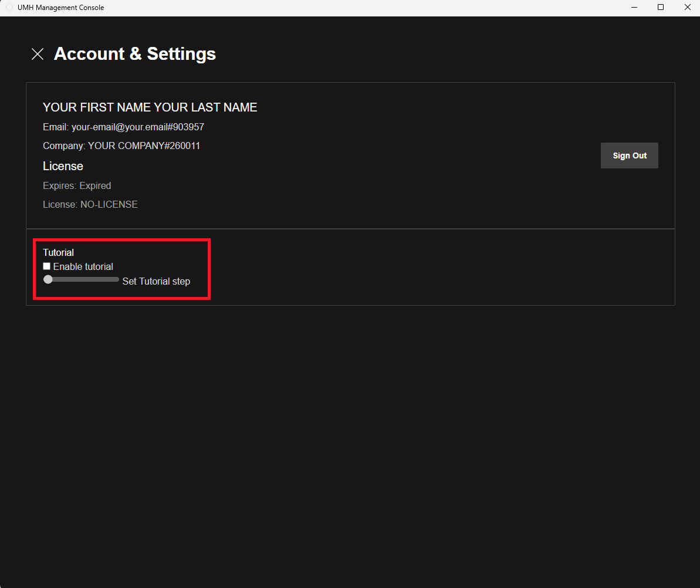Enable the tutorial checkbox
The width and height of the screenshot is (700, 588).
click(x=47, y=266)
